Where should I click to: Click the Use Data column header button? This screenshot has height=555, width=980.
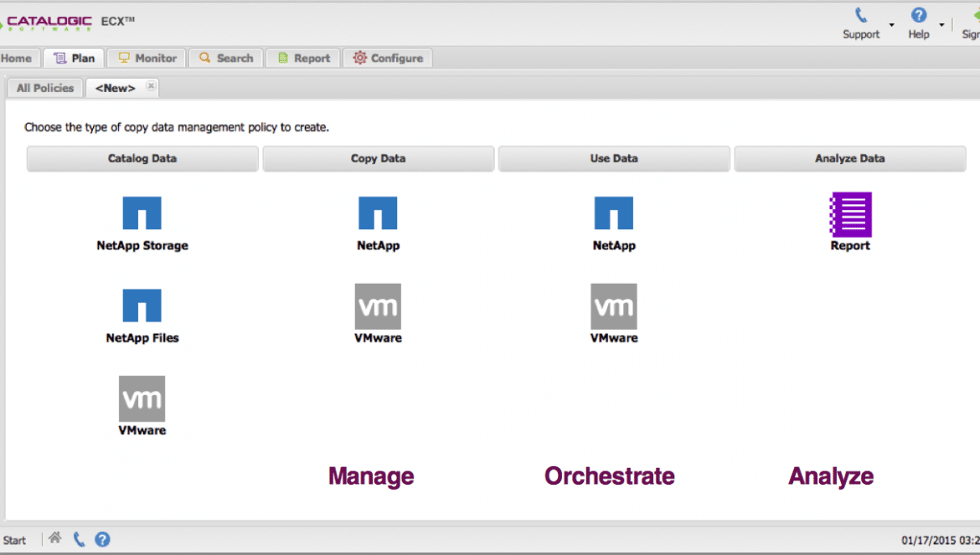click(x=614, y=158)
